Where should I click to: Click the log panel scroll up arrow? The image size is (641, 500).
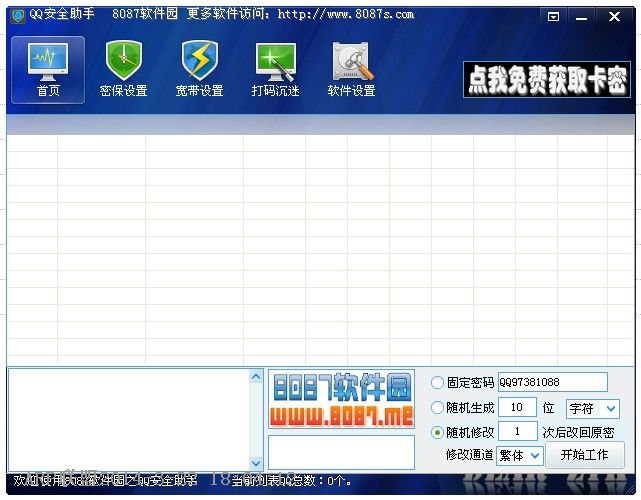coord(256,376)
